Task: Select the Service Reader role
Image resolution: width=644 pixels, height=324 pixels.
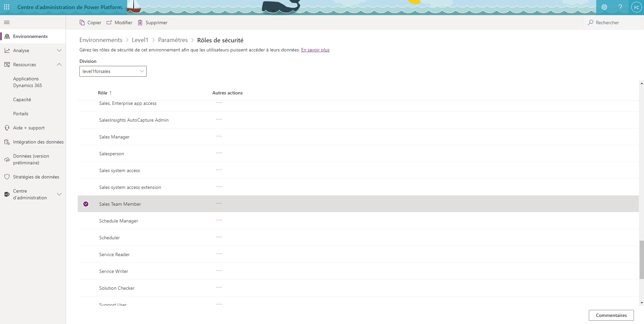Action: point(358,254)
